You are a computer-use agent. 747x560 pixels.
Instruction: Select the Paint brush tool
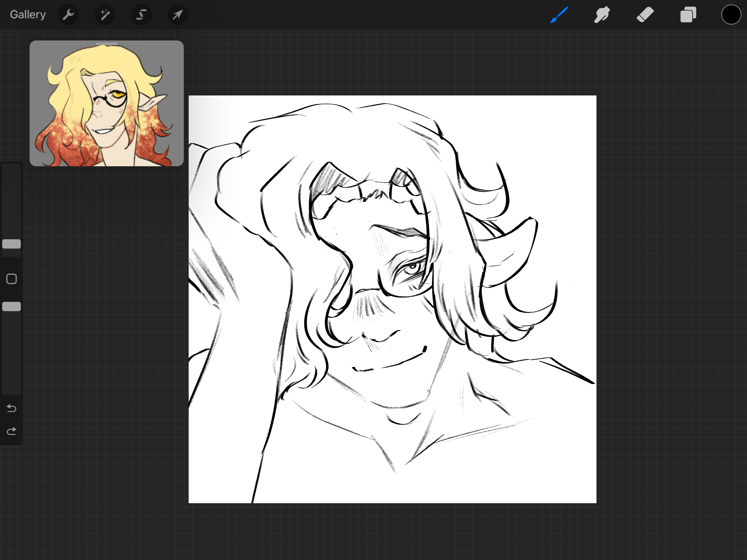coord(559,14)
